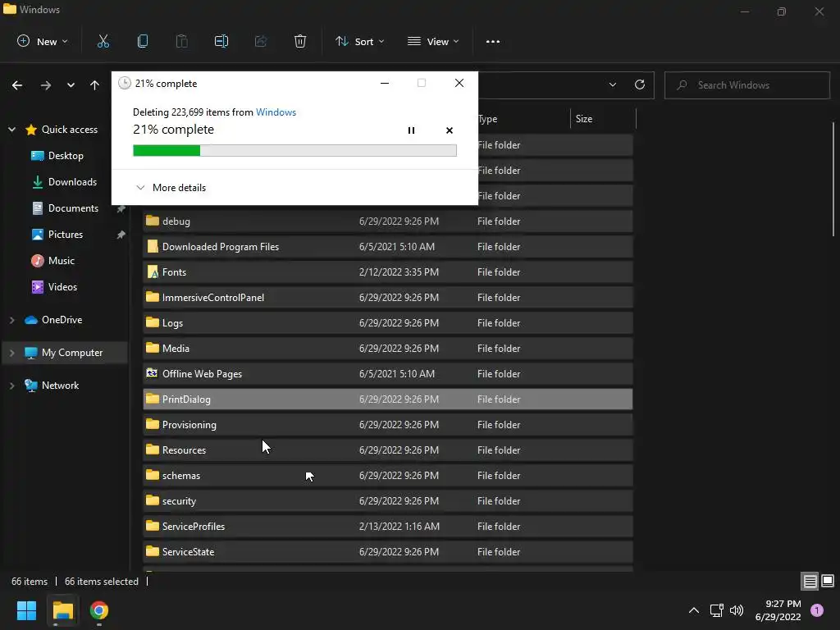The image size is (840, 630).
Task: Expand the OneDrive tree node
Action: click(x=11, y=320)
